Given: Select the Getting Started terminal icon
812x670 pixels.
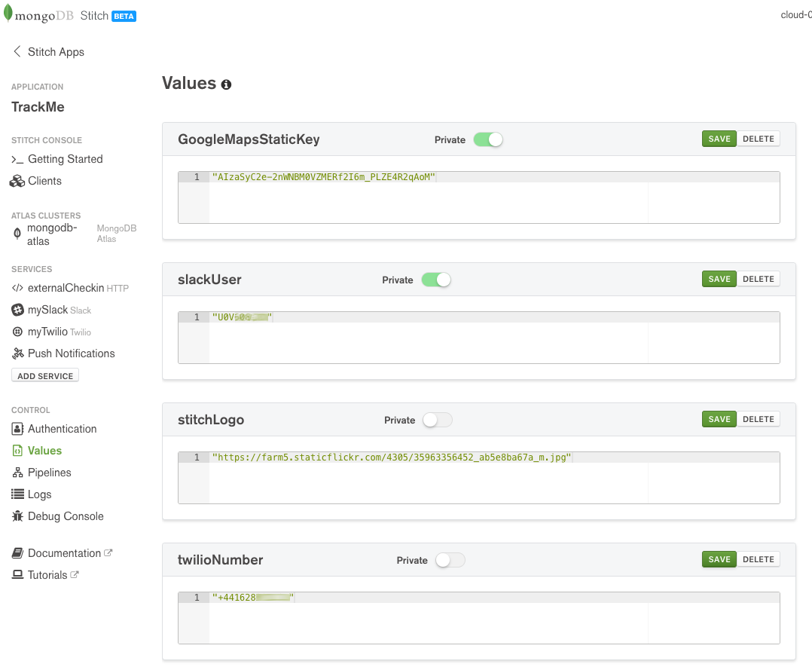Looking at the screenshot, I should 17,159.
